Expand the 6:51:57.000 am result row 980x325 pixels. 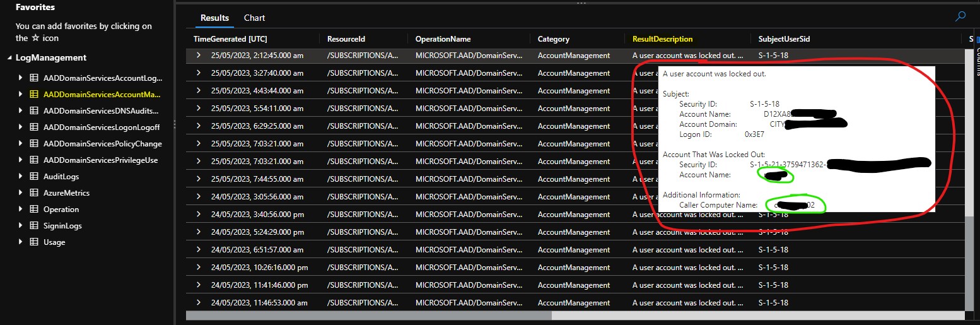(199, 249)
